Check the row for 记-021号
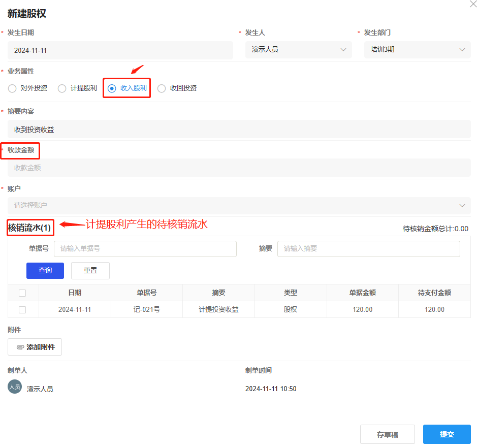Viewport: 478px width, 448px height. [x=22, y=310]
